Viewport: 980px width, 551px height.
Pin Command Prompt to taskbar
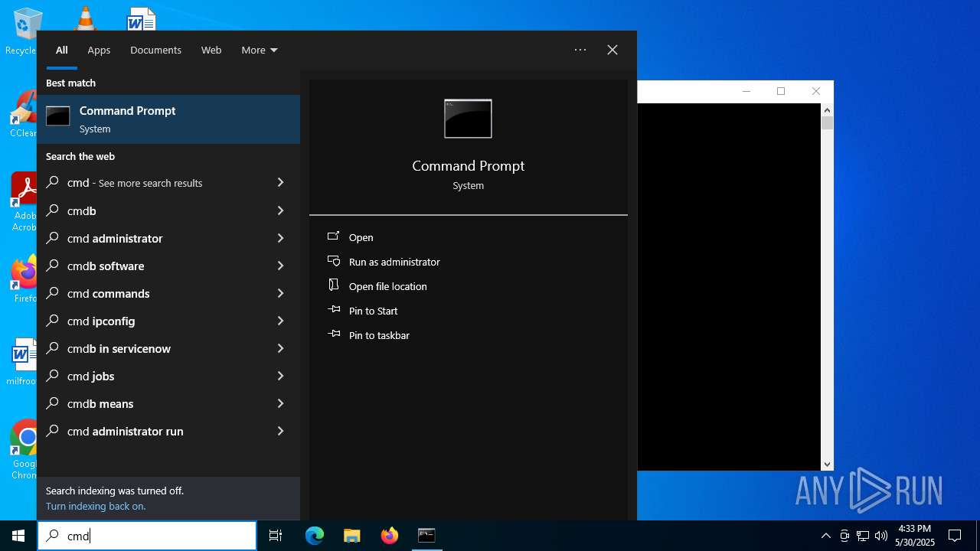tap(379, 335)
